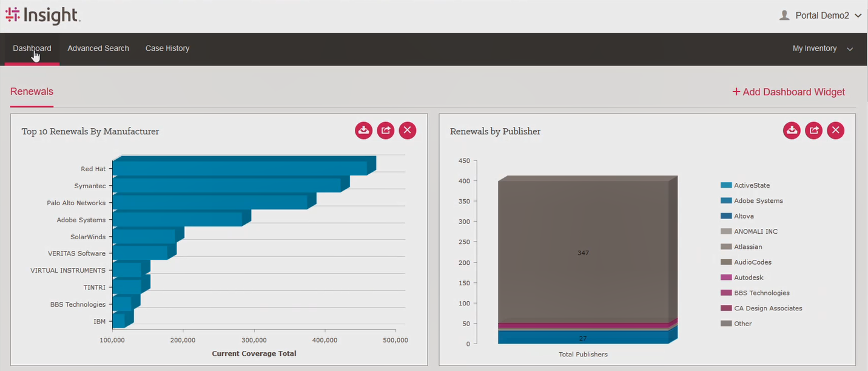Download the Top 10 Renewals By Manufacturer chart
This screenshot has width=868, height=371.
click(363, 131)
